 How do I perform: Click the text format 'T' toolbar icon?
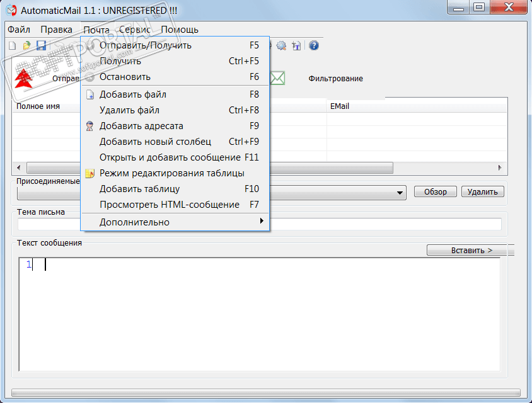tap(296, 46)
